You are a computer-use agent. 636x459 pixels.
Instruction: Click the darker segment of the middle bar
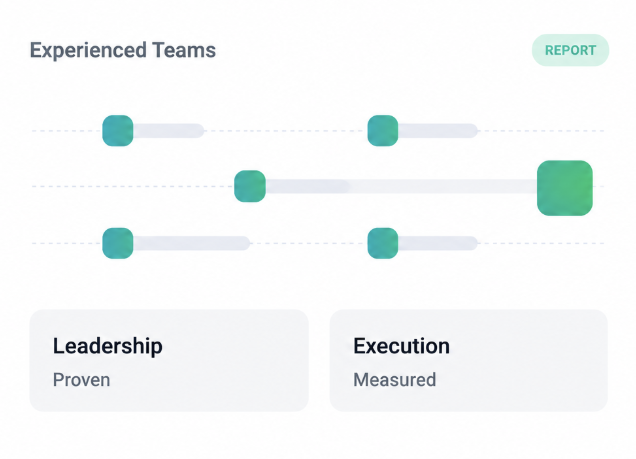pyautogui.click(x=307, y=187)
